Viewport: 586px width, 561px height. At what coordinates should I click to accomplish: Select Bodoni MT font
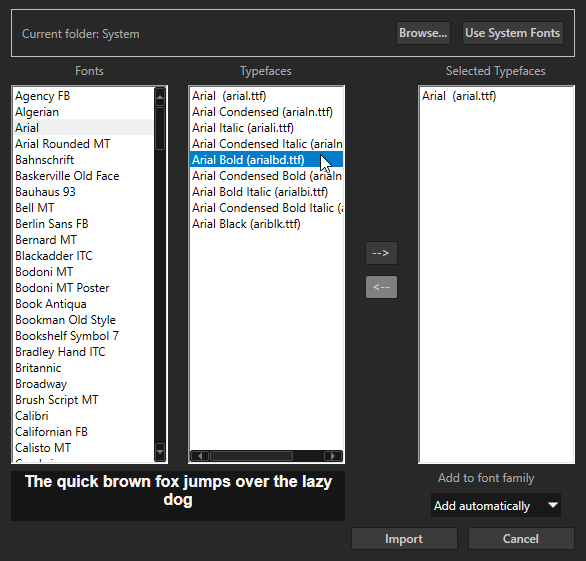(x=83, y=272)
